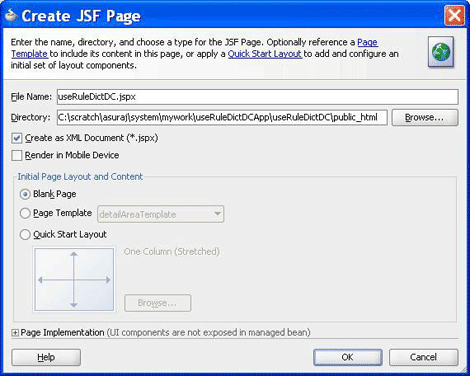Close the Create JSF Page dialog

click(454, 15)
